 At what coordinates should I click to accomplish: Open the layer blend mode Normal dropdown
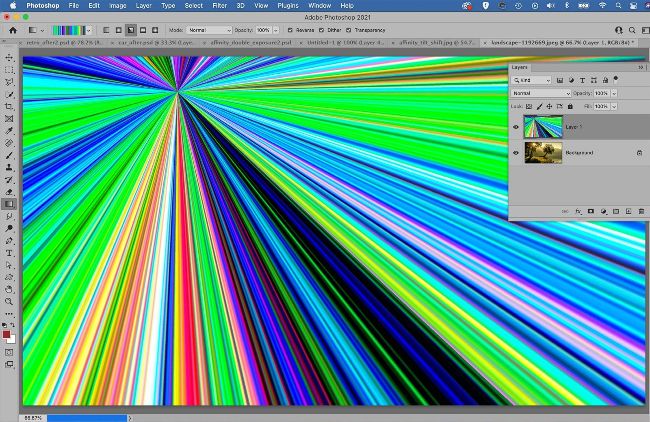click(541, 94)
